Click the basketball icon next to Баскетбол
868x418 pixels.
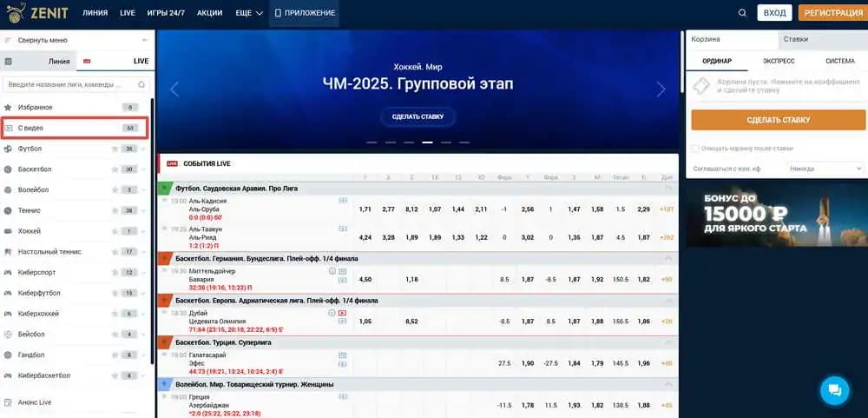pos(8,169)
